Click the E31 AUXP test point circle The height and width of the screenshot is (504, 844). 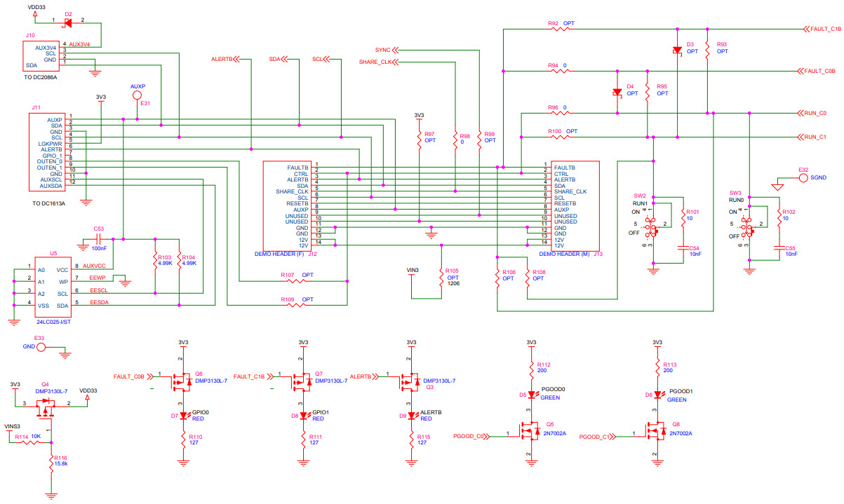pyautogui.click(x=138, y=95)
